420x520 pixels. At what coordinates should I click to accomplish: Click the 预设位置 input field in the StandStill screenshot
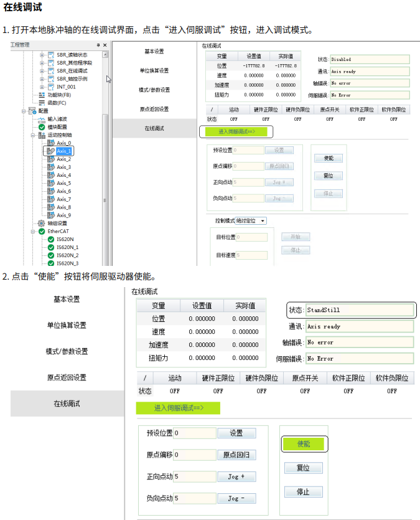(195, 433)
